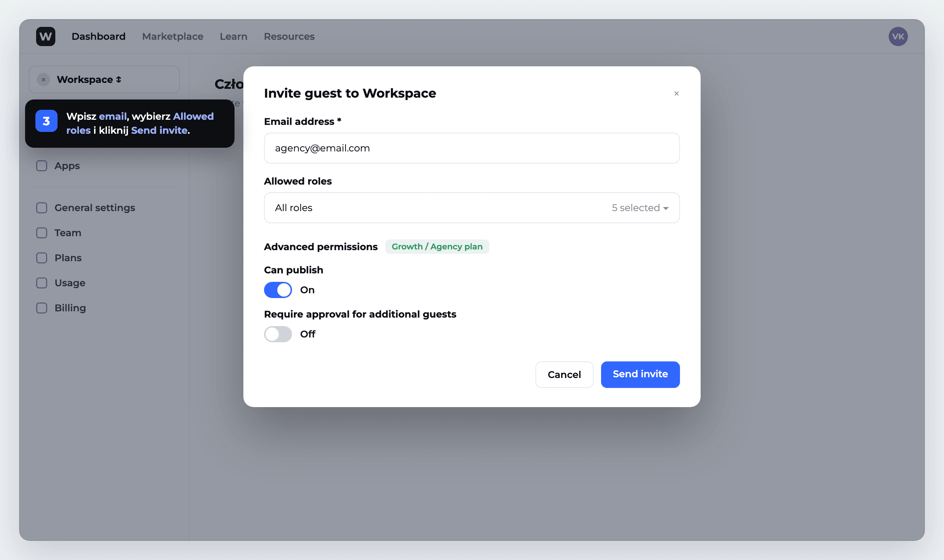The height and width of the screenshot is (560, 944).
Task: Open the Learn tab
Action: (233, 36)
